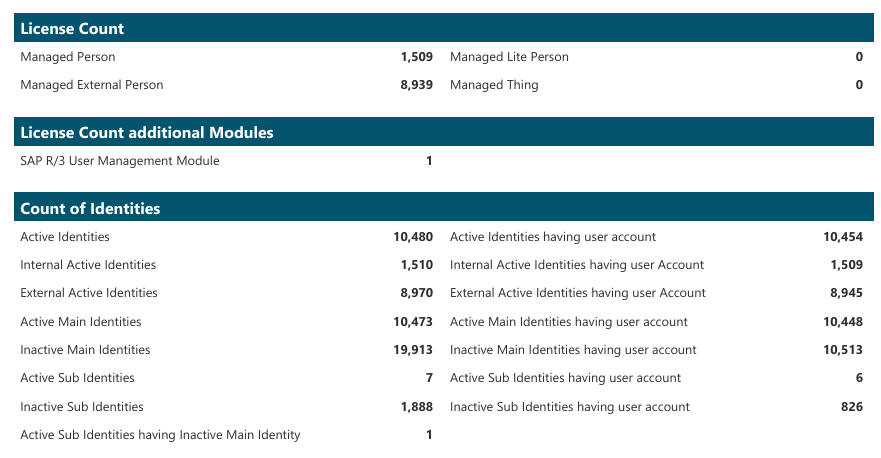Screen dimensions: 881x458
Task: Click External Active Identities value 8,970
Action: click(416, 293)
